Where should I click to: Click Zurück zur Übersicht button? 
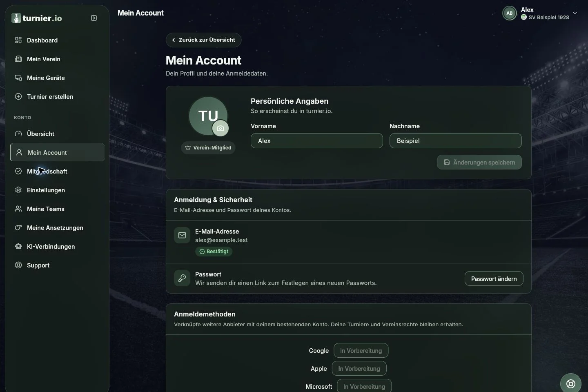coord(203,40)
